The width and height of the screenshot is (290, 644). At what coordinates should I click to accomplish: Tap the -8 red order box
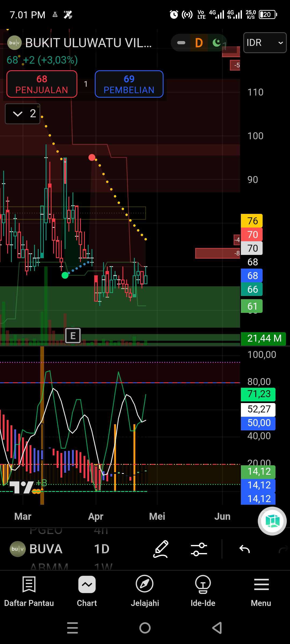pos(218,253)
